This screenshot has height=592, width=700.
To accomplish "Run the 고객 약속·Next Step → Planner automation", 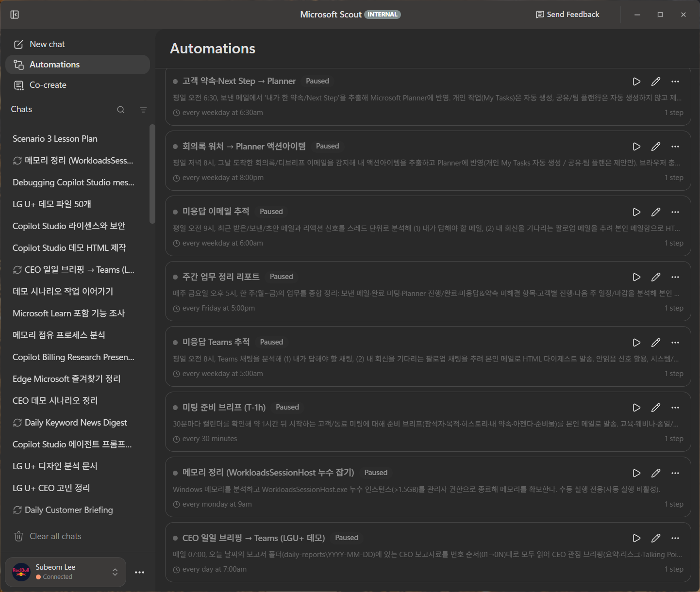I will [636, 82].
